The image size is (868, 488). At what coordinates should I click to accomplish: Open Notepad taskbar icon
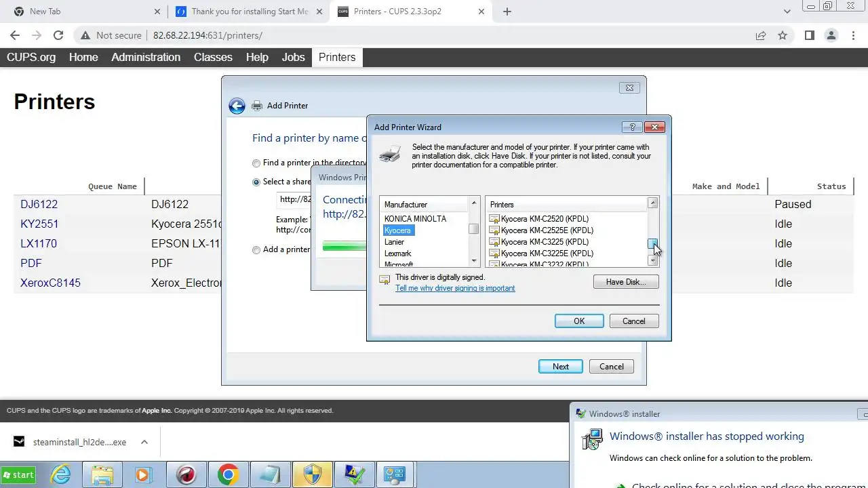270,475
